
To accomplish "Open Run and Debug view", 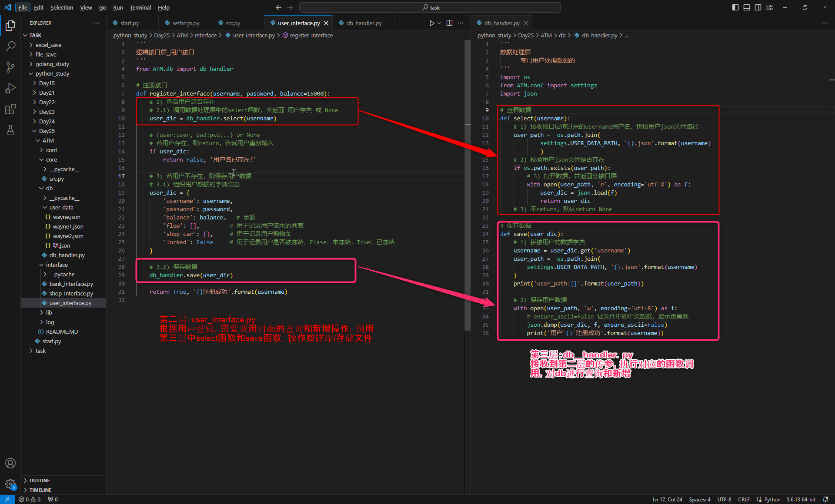I will (x=10, y=88).
